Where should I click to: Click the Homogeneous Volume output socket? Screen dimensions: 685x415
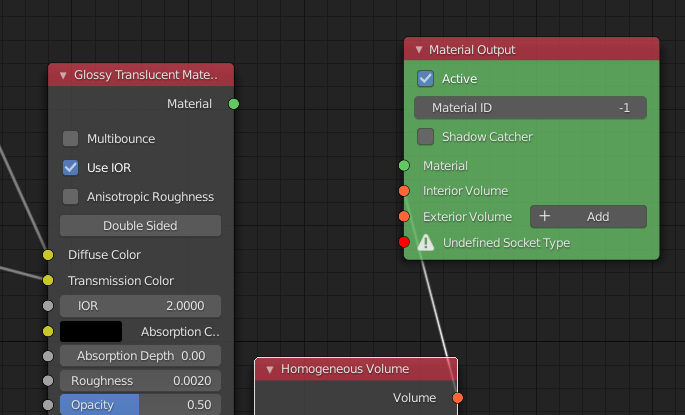458,397
